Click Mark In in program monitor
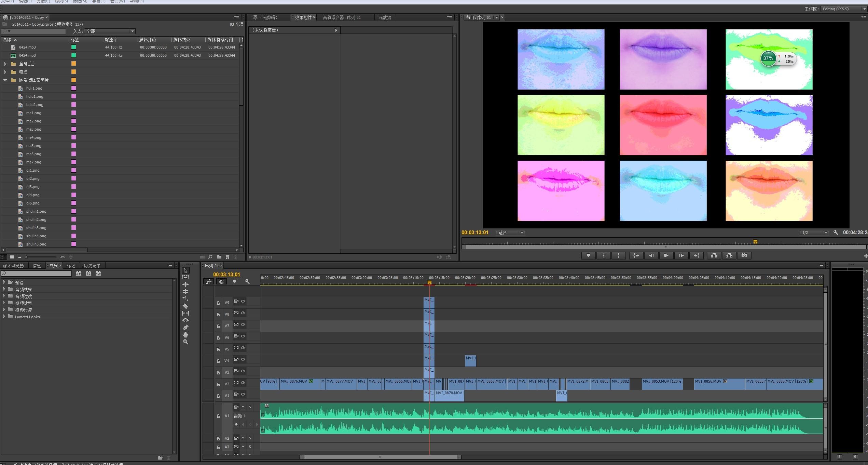This screenshot has width=868, height=465. pyautogui.click(x=604, y=255)
